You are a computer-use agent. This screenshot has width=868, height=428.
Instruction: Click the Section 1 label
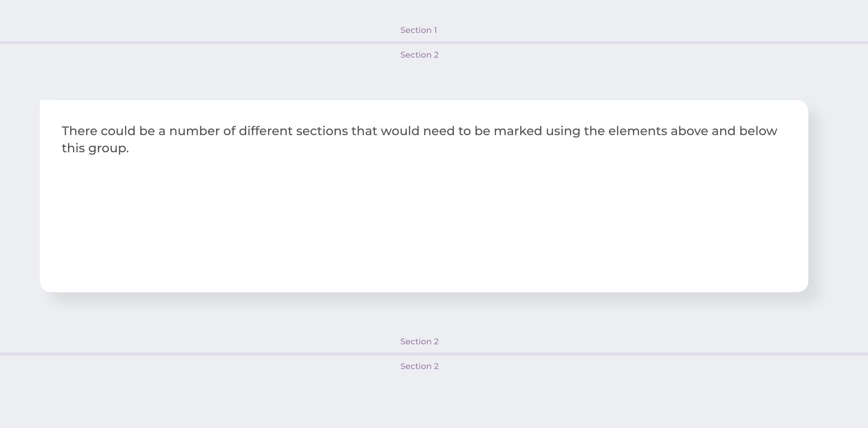(x=419, y=30)
